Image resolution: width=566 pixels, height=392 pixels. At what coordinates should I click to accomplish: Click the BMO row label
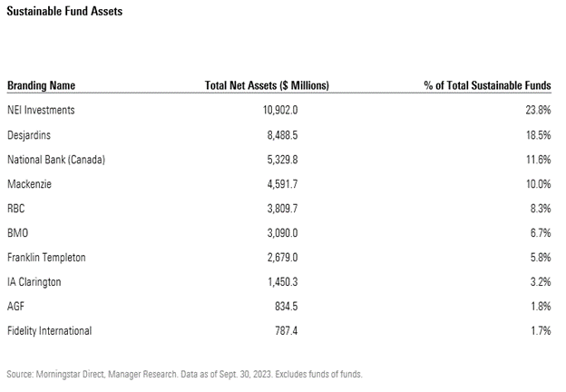click(x=17, y=233)
